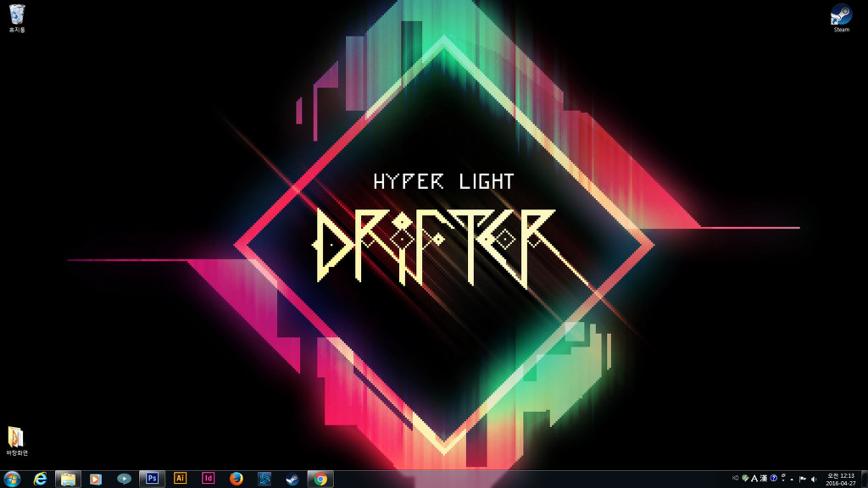Viewport: 868px width, 488px height.
Task: Launch Adobe InDesign from taskbar
Action: [x=209, y=479]
